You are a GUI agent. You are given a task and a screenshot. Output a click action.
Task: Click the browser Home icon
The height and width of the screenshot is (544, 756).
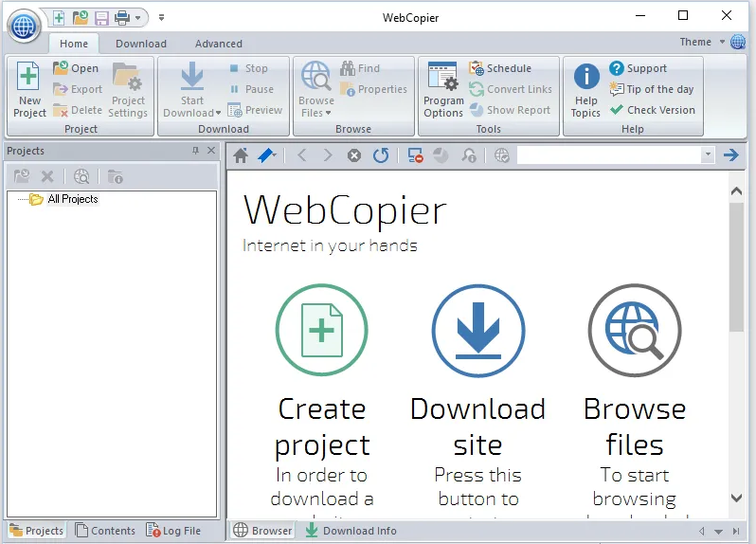click(x=241, y=155)
